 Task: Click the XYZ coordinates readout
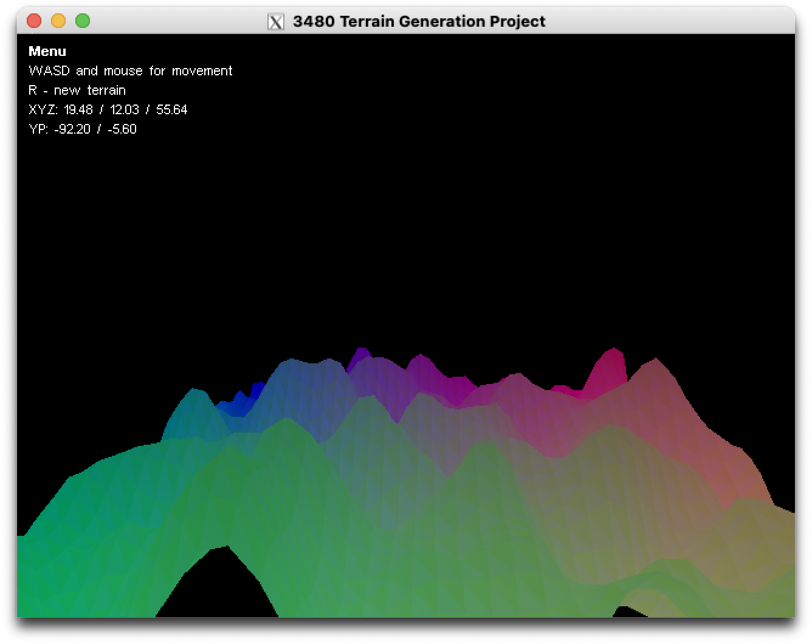click(108, 110)
